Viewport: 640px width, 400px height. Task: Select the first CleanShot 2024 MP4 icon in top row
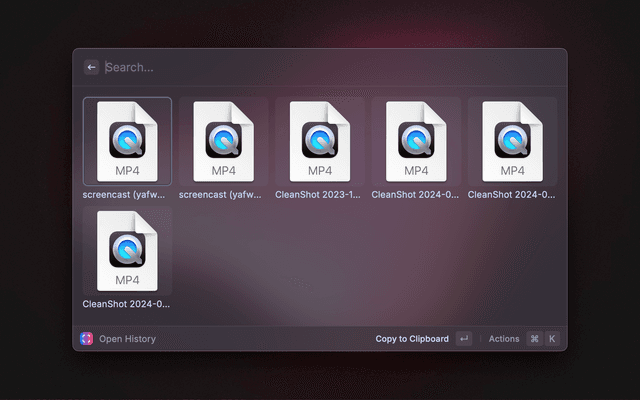(x=415, y=141)
